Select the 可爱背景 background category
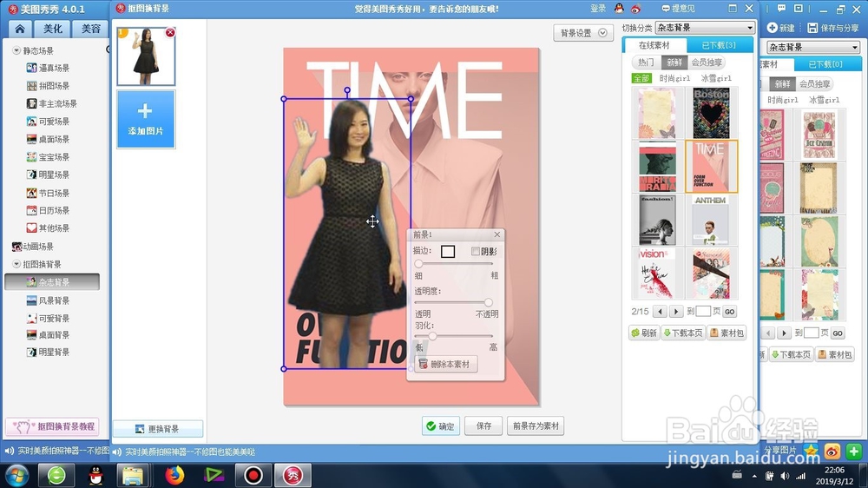The image size is (868, 488). pos(48,319)
